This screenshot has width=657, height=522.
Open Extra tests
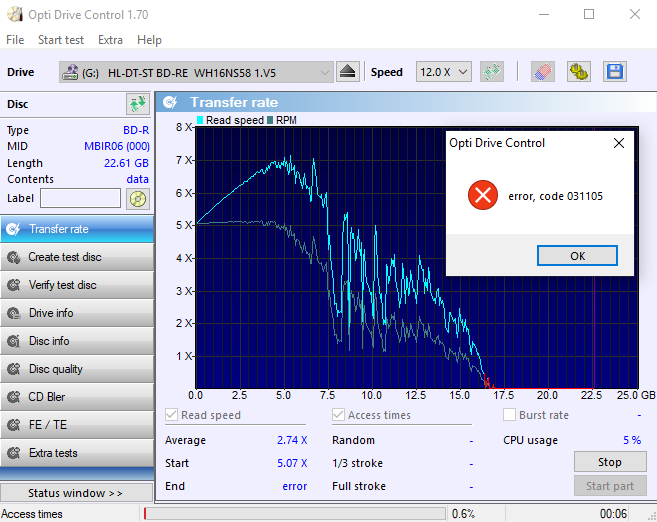click(x=77, y=453)
